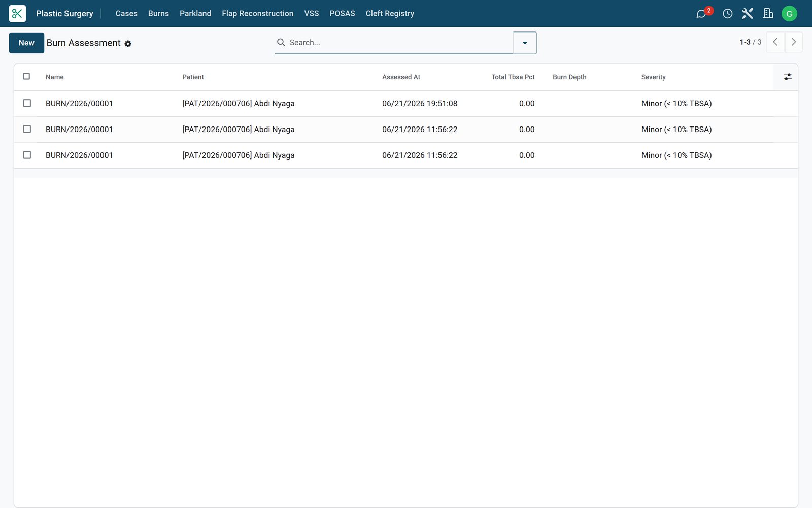Screen dimensions: 812x508
Task: Click the 06/21/2026 19:51:08 date cell
Action: tap(420, 104)
